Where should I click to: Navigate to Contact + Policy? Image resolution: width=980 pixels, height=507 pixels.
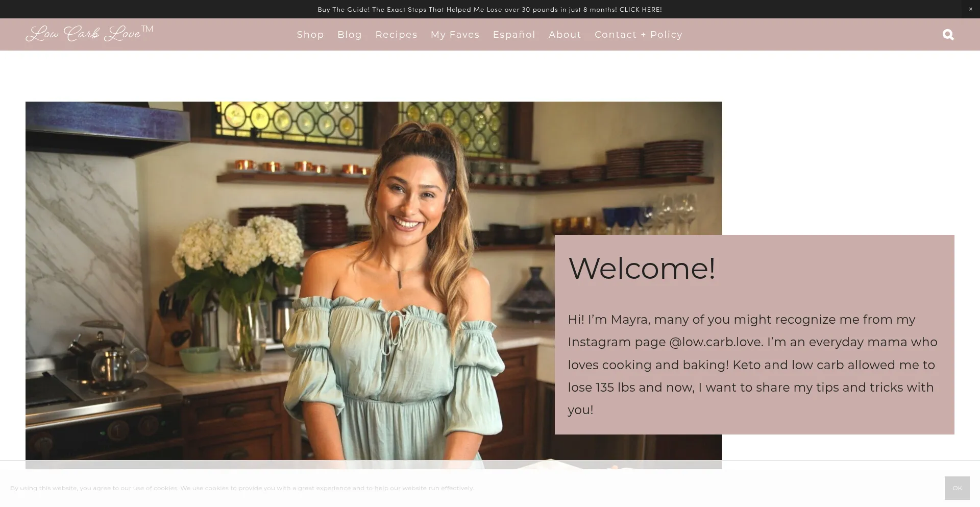pyautogui.click(x=638, y=35)
